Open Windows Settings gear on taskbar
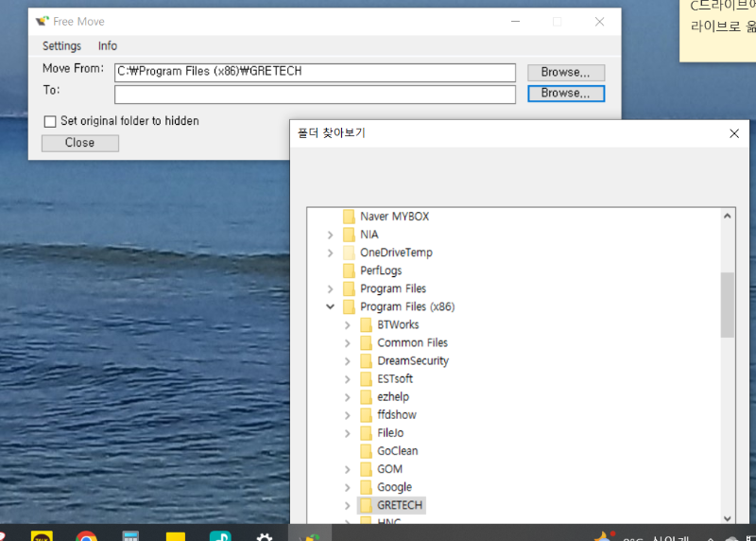 [x=265, y=536]
